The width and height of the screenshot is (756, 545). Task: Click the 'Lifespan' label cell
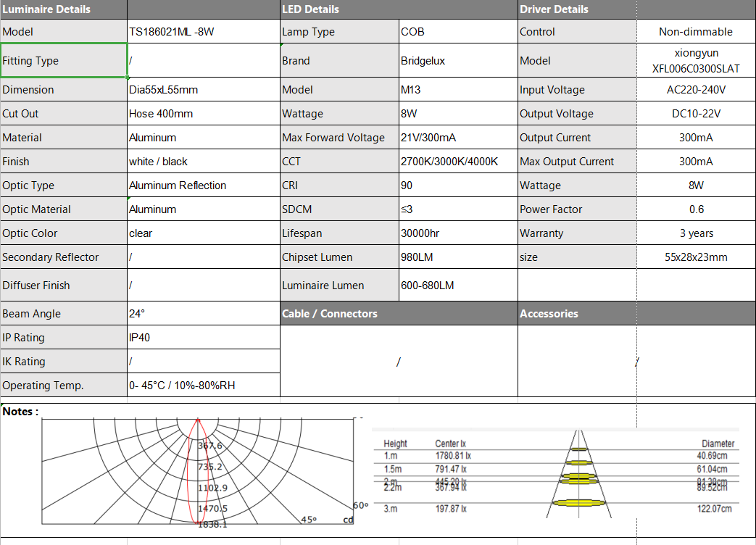339,233
